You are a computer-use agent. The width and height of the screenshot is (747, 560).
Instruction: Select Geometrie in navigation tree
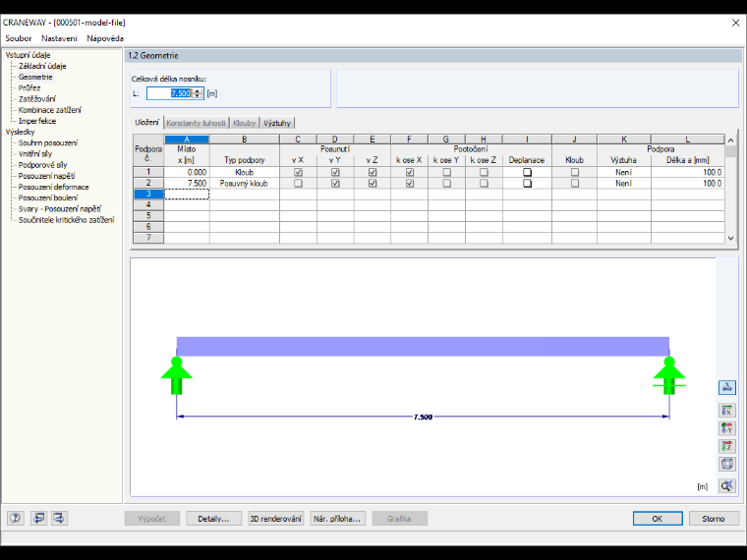click(x=35, y=77)
